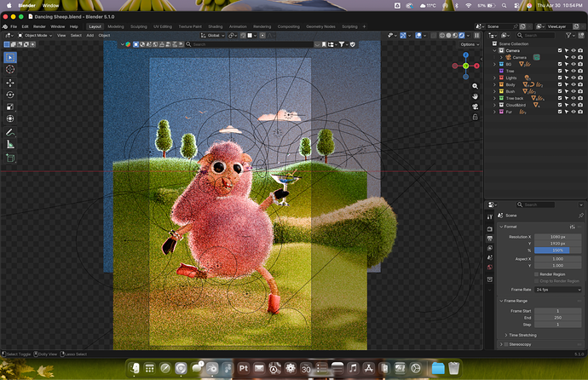
Task: Switch to the Shading workspace tab
Action: [x=216, y=26]
